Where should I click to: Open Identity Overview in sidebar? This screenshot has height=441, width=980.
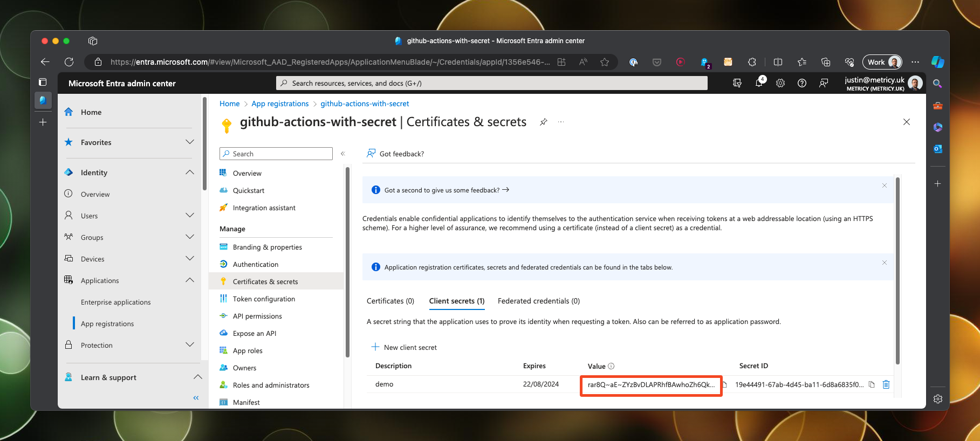(95, 195)
